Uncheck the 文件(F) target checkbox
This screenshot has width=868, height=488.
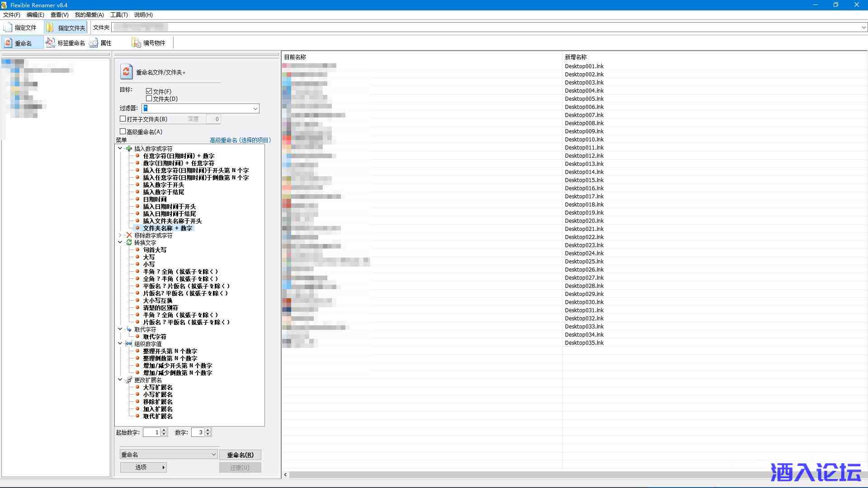click(x=149, y=91)
